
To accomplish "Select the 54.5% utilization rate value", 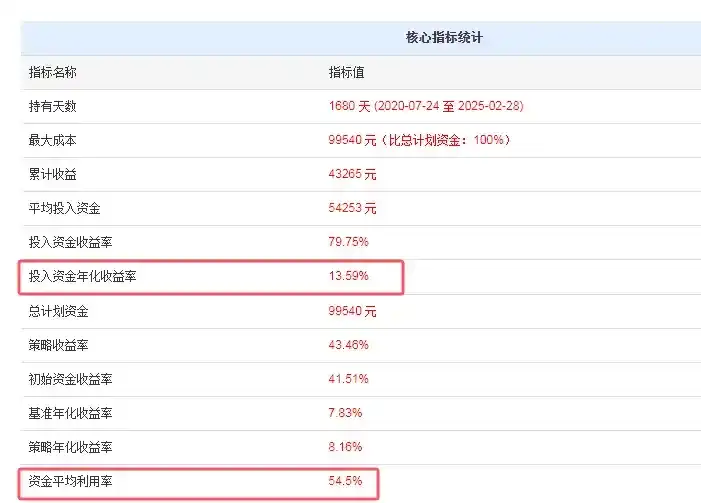I will click(x=346, y=482).
